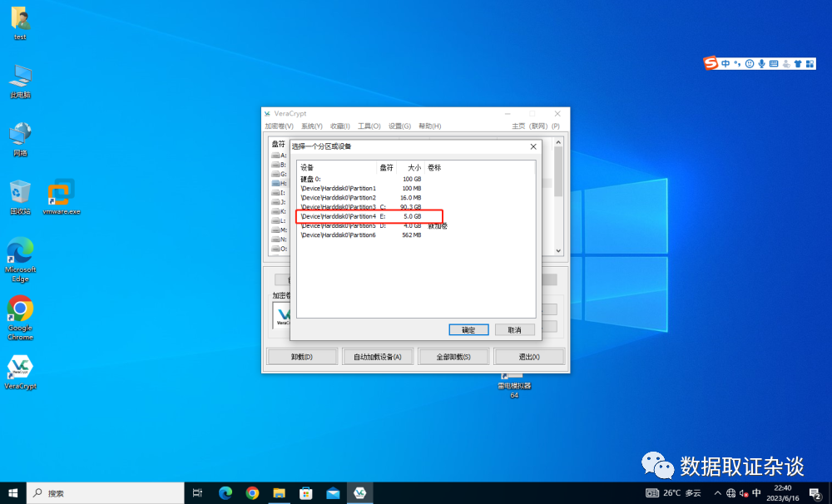Select \Device\Harddisk0\Partition5 D: row
This screenshot has height=504, width=832.
point(415,225)
